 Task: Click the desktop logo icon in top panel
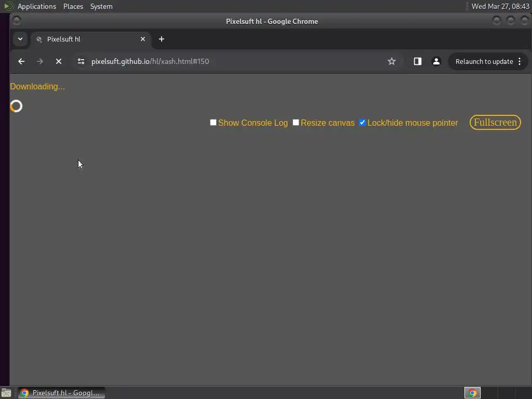(8, 6)
